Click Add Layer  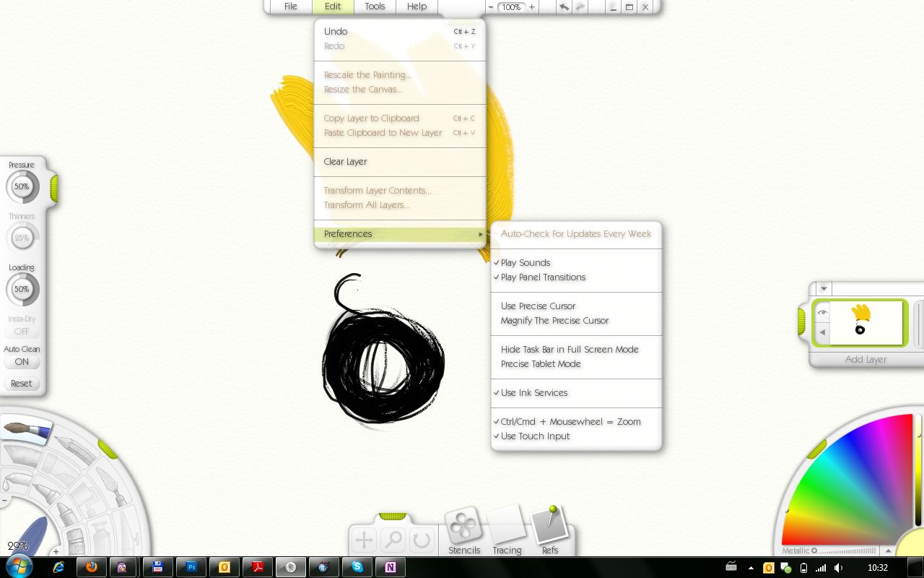866,359
